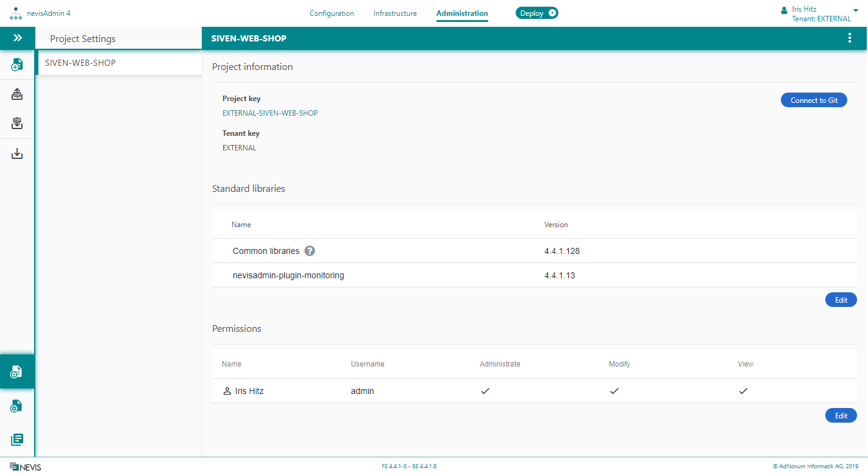Viewport: 868px width, 475px height.
Task: Click the Username column header
Action: pos(368,364)
